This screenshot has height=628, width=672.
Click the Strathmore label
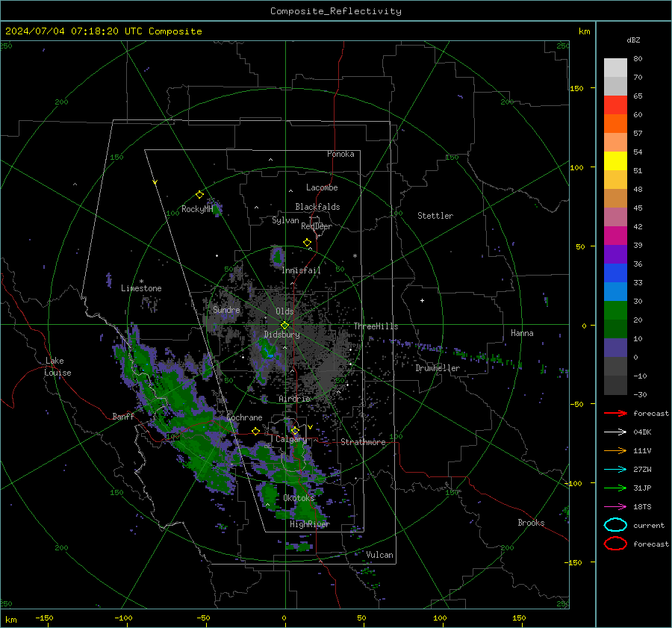(363, 442)
